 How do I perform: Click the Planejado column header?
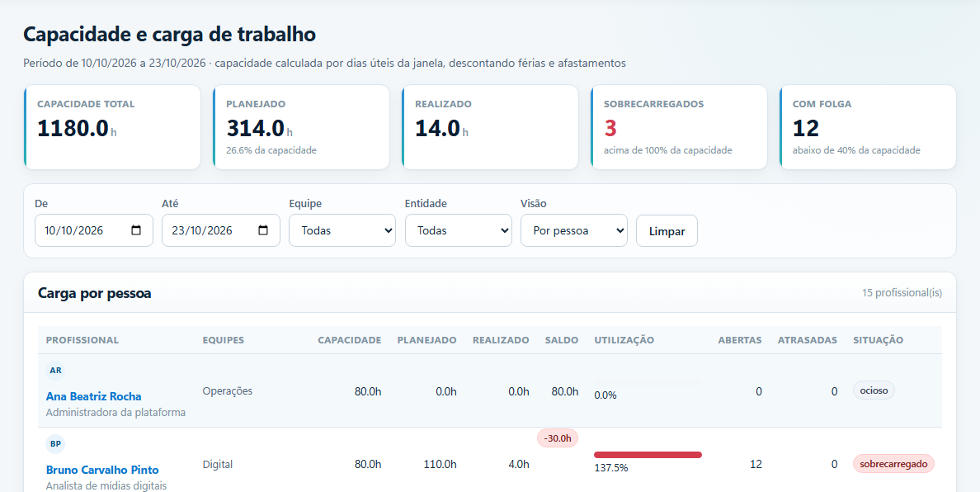[x=426, y=340]
